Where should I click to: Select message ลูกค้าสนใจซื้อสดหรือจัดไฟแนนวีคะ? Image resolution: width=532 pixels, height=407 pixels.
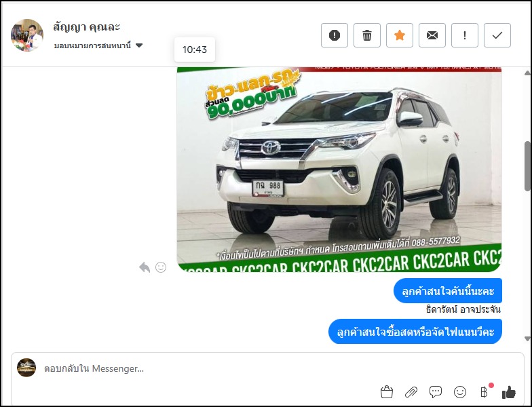tap(415, 331)
